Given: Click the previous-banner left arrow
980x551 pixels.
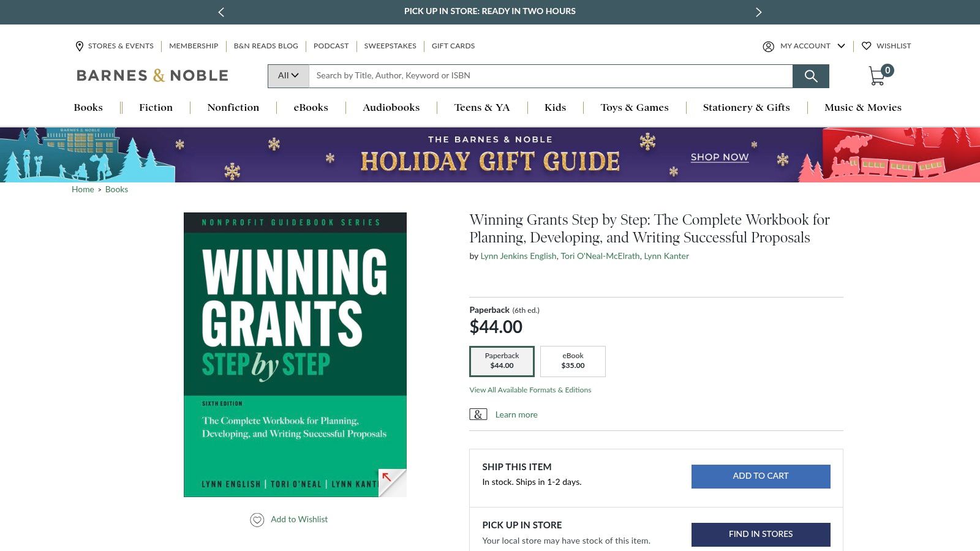Looking at the screenshot, I should point(221,12).
